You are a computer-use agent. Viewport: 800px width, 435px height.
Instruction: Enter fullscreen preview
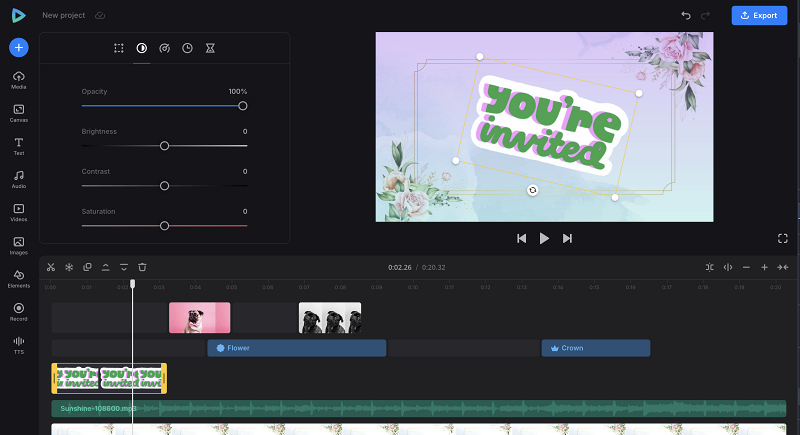783,238
